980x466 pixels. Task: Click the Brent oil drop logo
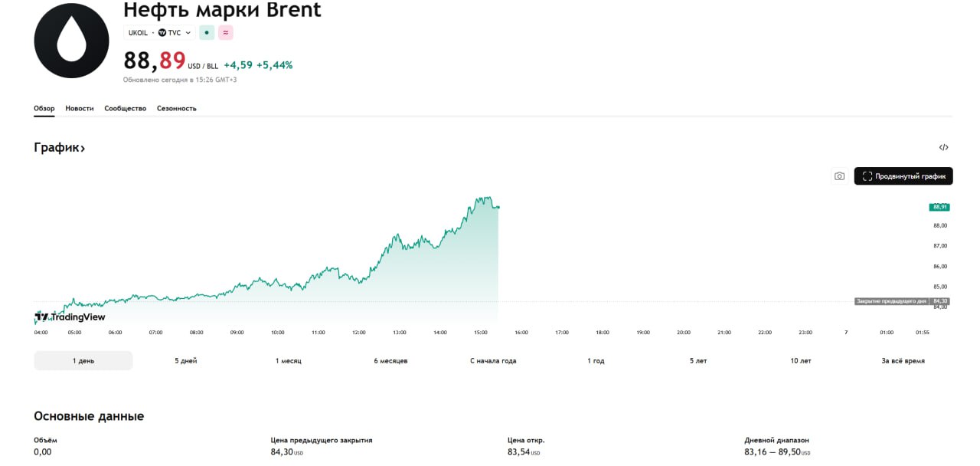click(72, 40)
